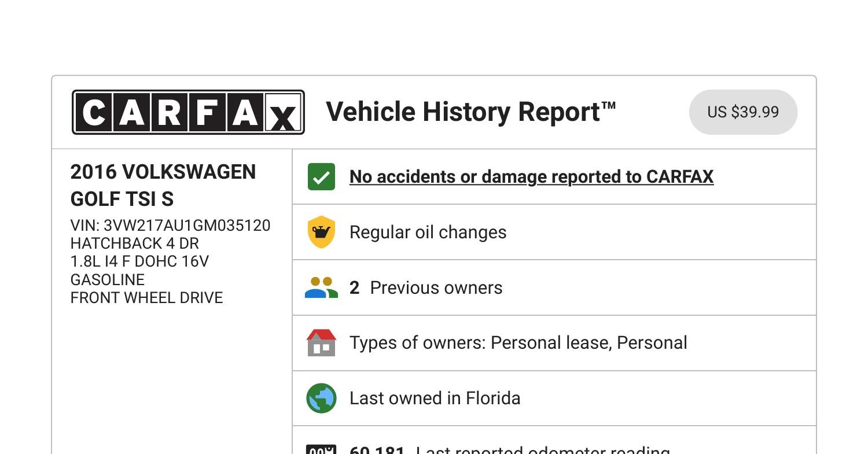Viewport: 868px width, 454px height.
Task: Select the oil change shield icon
Action: pyautogui.click(x=321, y=232)
